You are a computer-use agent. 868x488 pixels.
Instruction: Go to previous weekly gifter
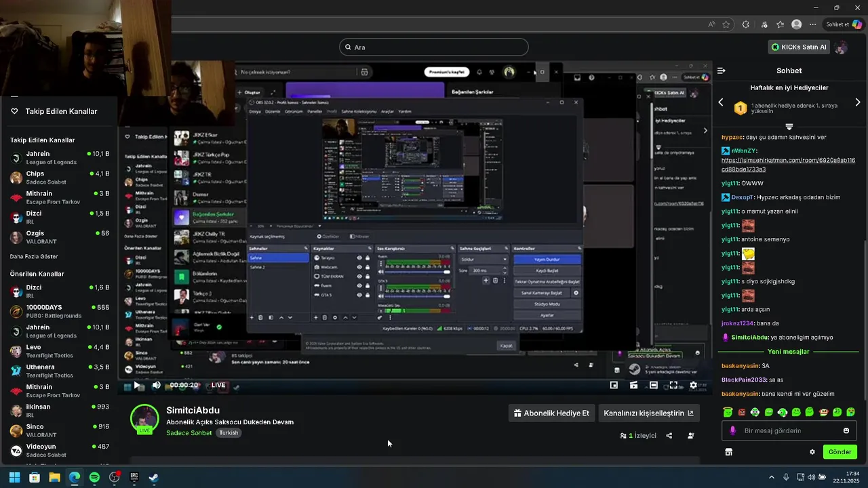pyautogui.click(x=721, y=102)
